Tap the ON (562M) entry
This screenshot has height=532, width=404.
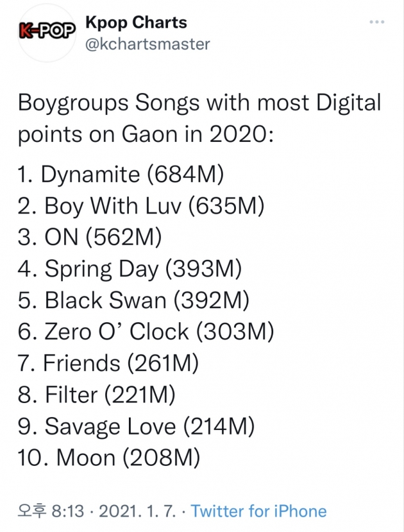pos(89,237)
